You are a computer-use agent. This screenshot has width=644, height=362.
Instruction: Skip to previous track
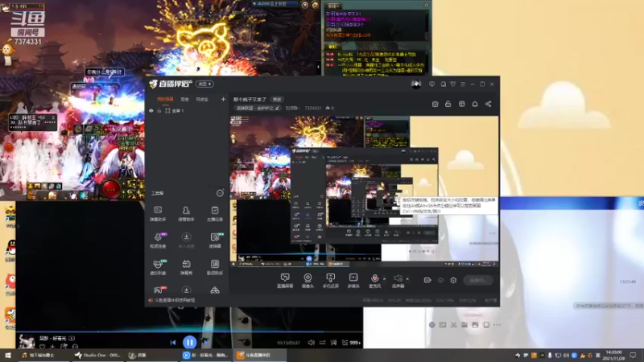click(173, 343)
